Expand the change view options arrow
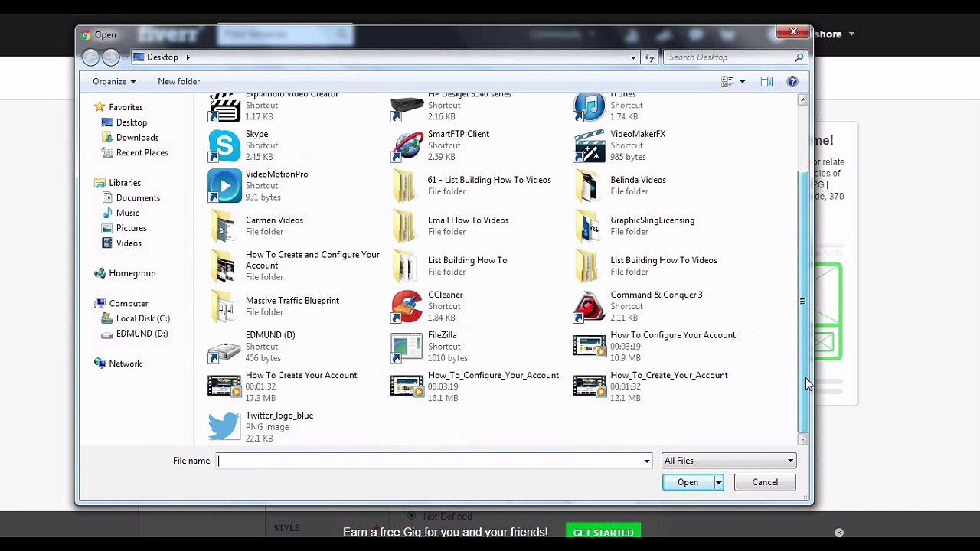Viewport: 980px width, 551px height. click(742, 82)
